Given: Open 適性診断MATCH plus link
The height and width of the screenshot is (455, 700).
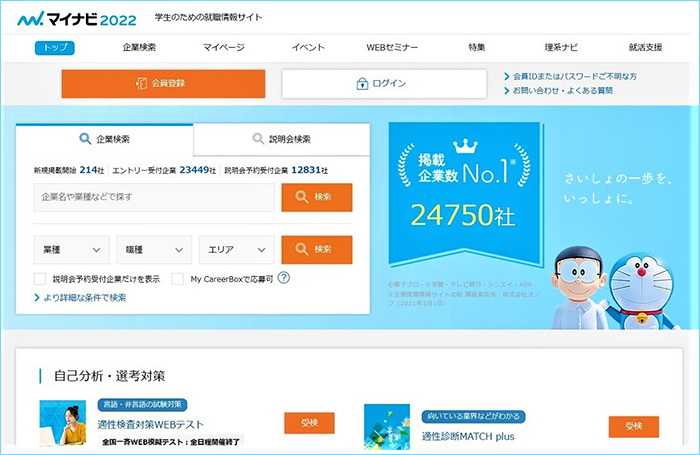Looking at the screenshot, I should (x=468, y=436).
